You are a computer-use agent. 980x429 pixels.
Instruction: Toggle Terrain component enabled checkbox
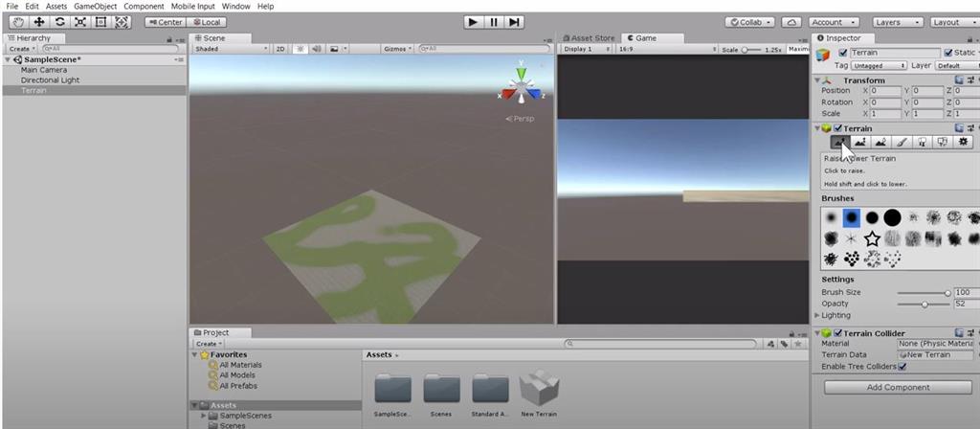837,128
